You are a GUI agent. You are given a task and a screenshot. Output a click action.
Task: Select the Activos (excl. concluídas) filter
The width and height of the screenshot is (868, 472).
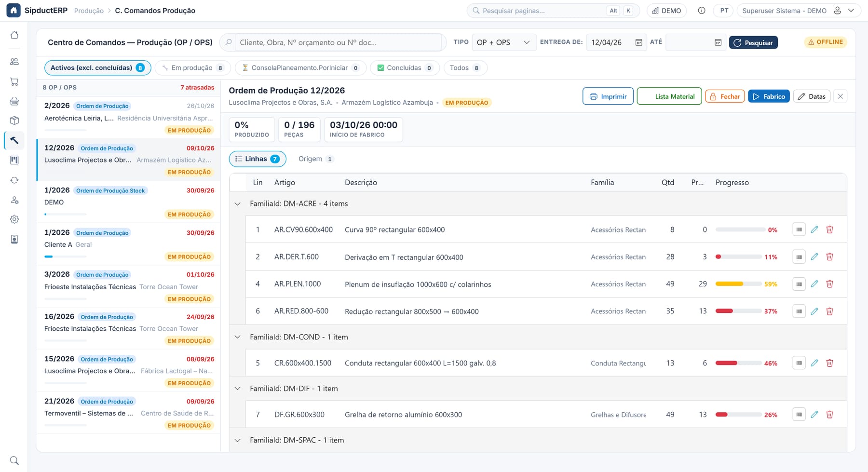click(98, 68)
